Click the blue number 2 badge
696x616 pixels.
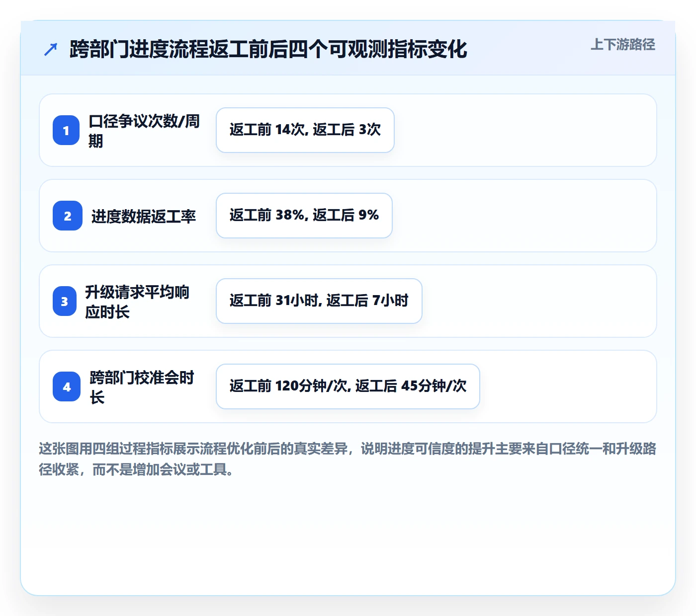68,216
